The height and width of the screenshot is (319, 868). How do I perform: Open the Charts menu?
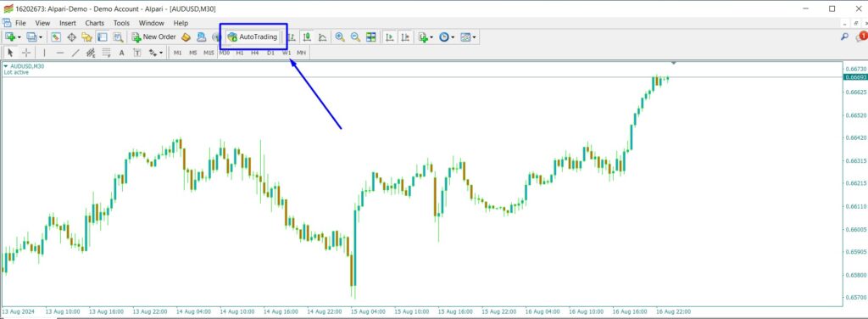95,23
